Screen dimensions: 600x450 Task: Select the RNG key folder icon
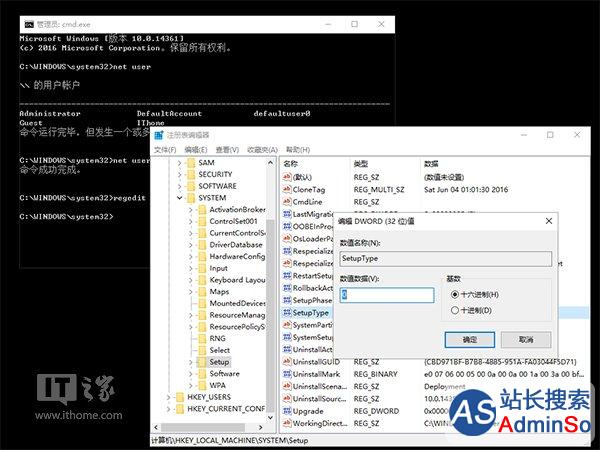[x=202, y=338]
